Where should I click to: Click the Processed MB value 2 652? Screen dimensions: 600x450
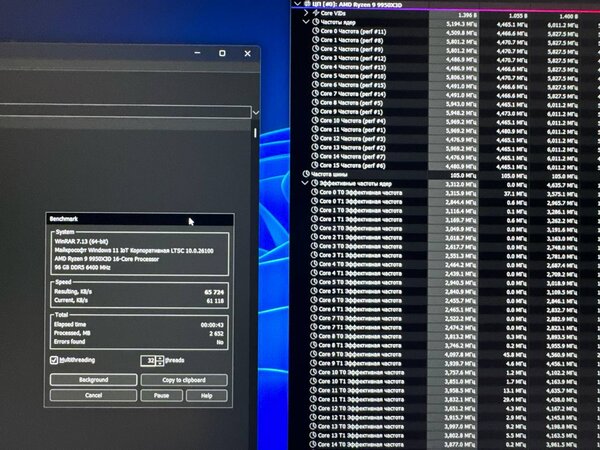[x=216, y=334]
